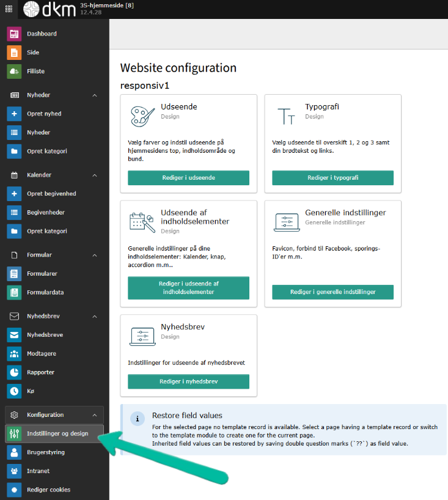This screenshot has height=500, width=448.
Task: Open the Modtagere people icon
Action: tap(14, 354)
